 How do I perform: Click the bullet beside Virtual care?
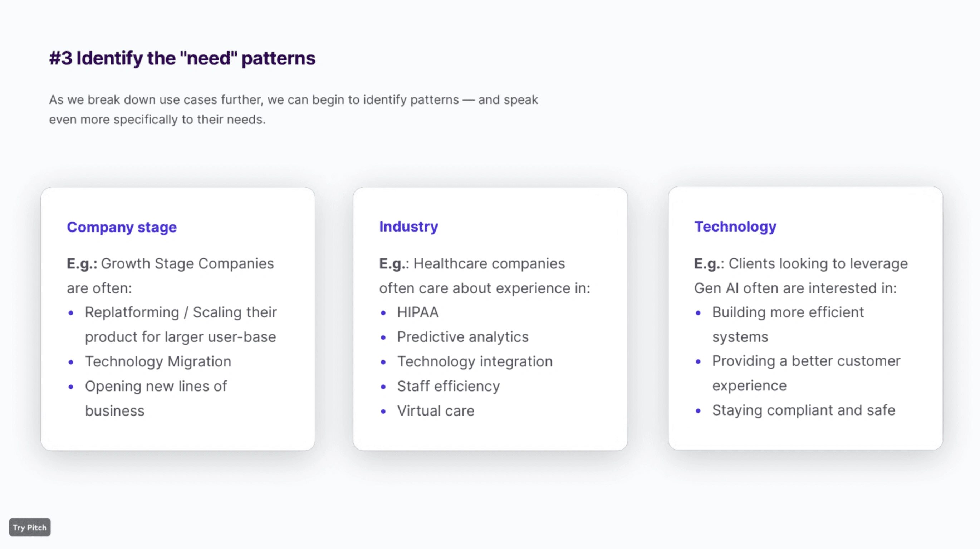click(x=383, y=411)
